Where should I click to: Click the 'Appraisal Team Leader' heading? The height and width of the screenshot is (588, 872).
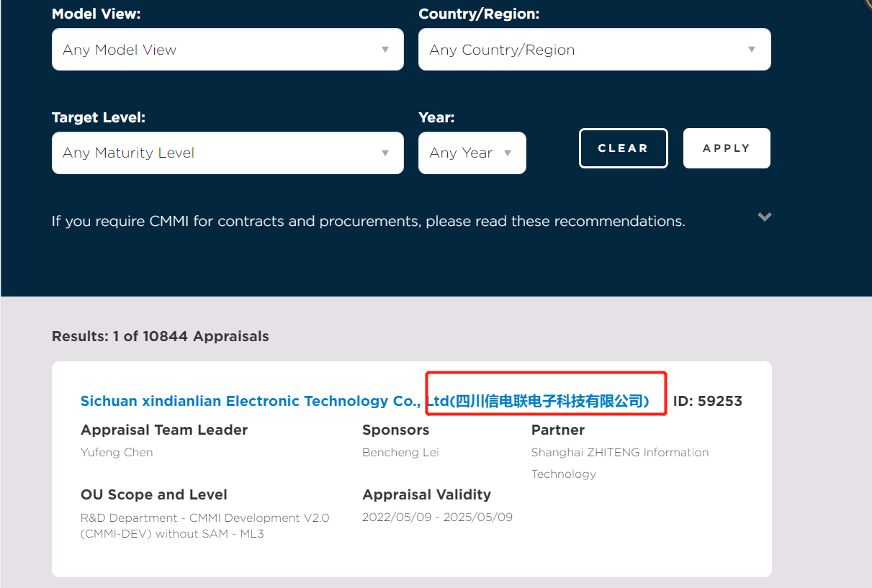(164, 430)
